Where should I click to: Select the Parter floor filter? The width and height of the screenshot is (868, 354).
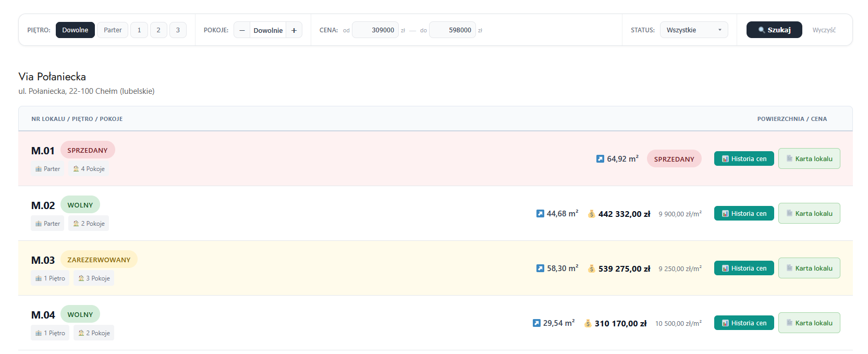pyautogui.click(x=113, y=30)
